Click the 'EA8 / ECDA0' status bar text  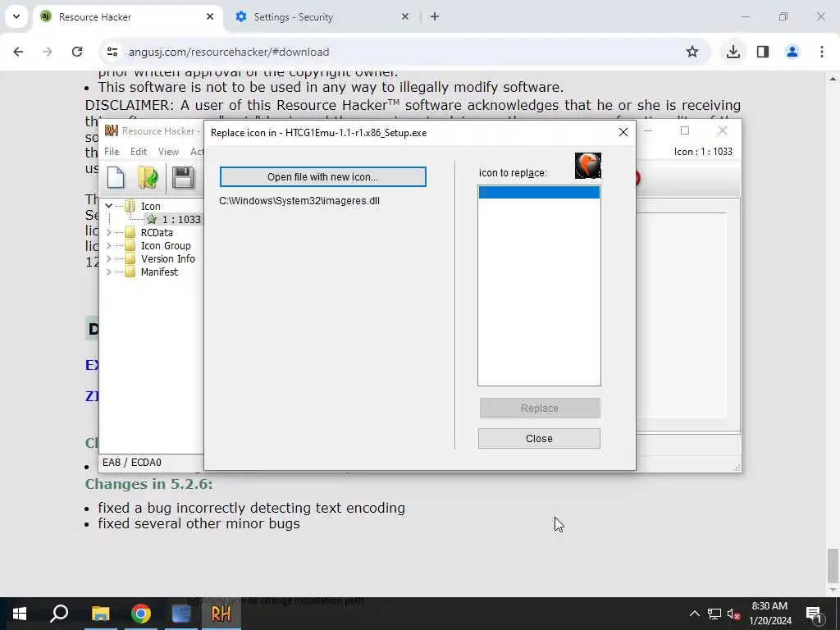(132, 463)
